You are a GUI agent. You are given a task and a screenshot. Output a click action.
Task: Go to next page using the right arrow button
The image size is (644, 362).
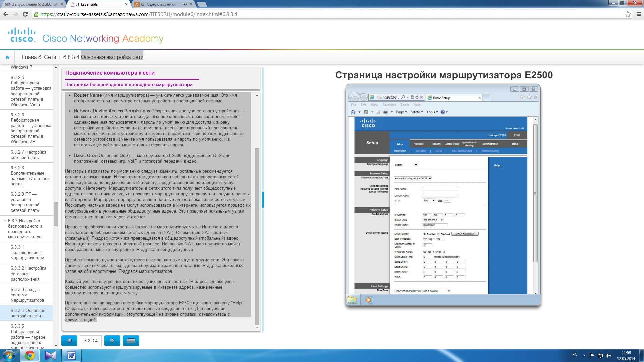click(x=112, y=341)
